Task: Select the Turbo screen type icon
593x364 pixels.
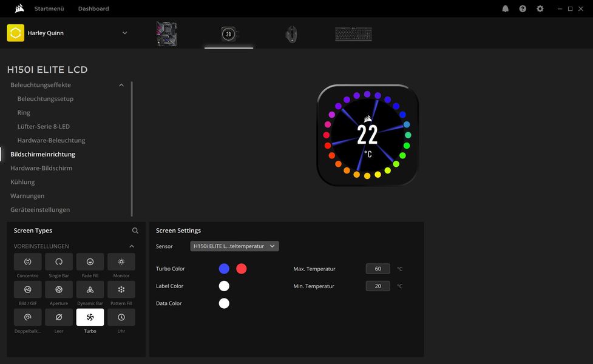Action: coord(90,317)
